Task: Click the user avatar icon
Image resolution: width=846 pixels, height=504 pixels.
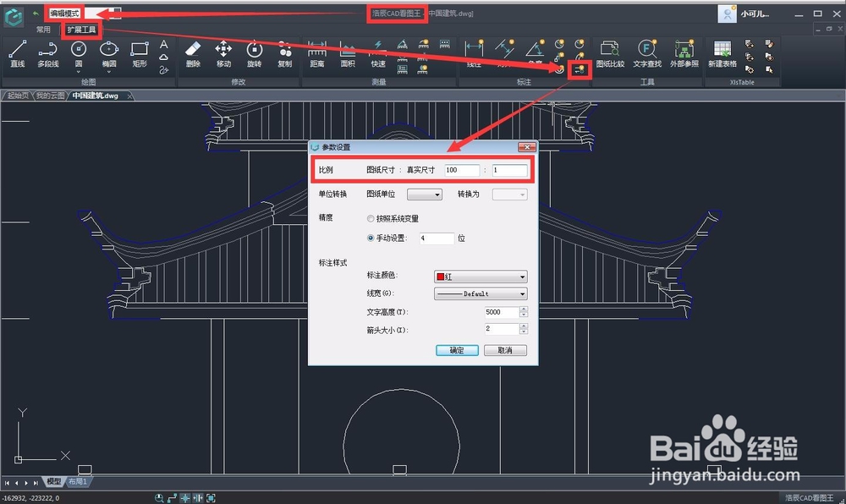Action: point(727,14)
